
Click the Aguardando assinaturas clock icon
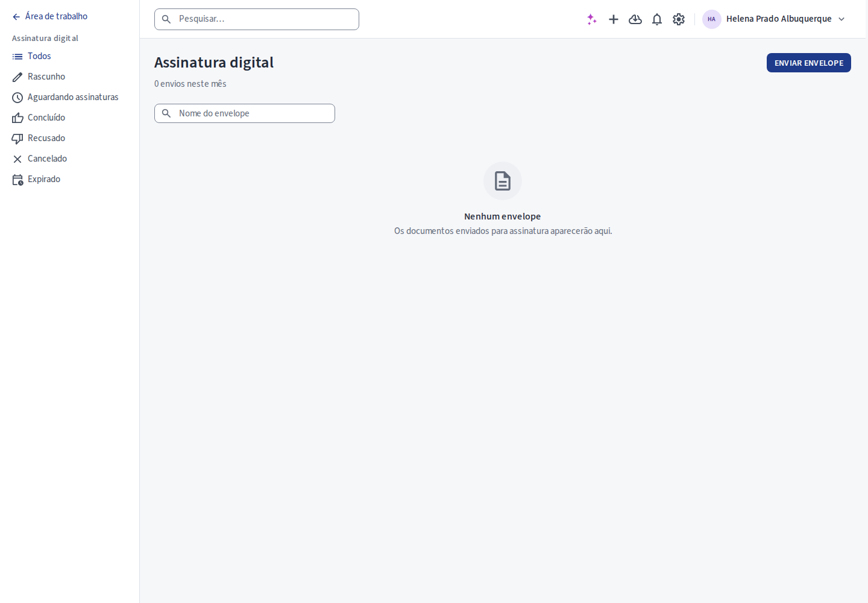pos(17,98)
